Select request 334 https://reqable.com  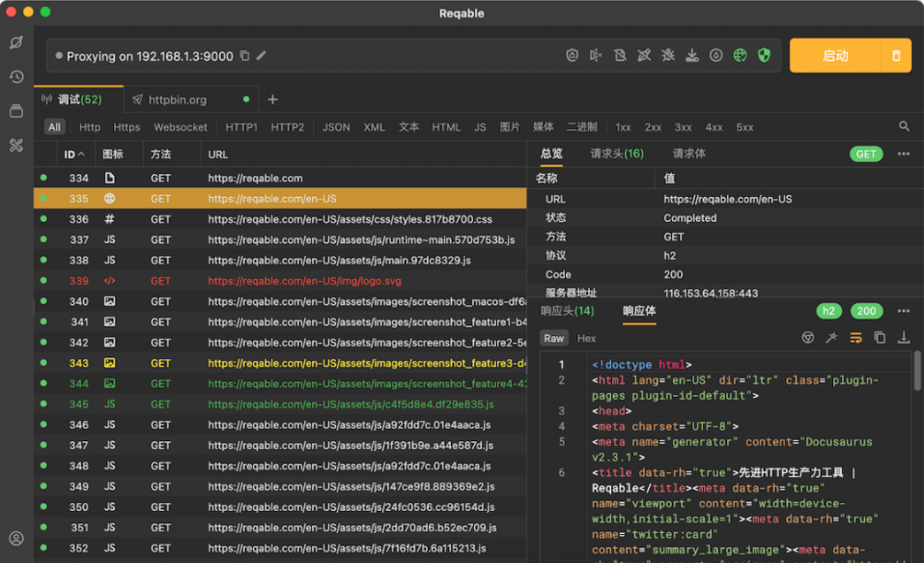280,178
